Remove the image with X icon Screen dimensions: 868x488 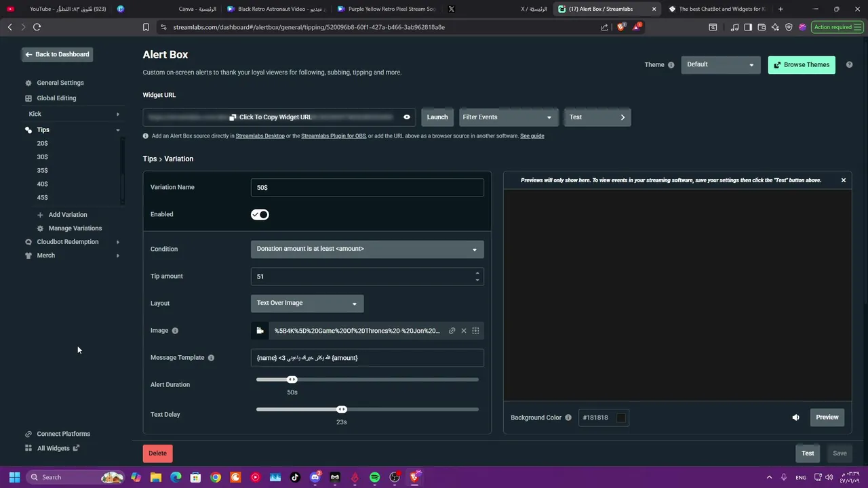[464, 331]
